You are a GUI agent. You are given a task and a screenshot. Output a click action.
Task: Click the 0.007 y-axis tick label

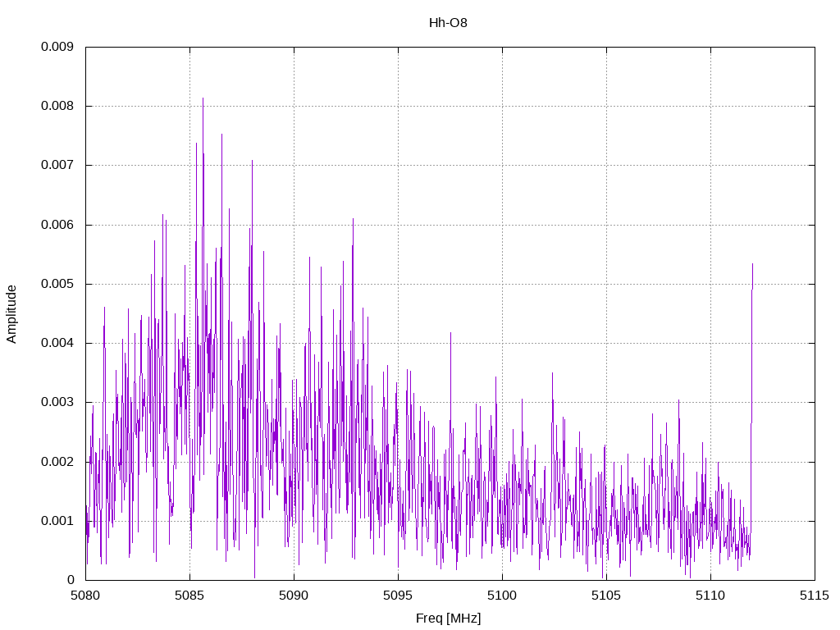[x=57, y=165]
